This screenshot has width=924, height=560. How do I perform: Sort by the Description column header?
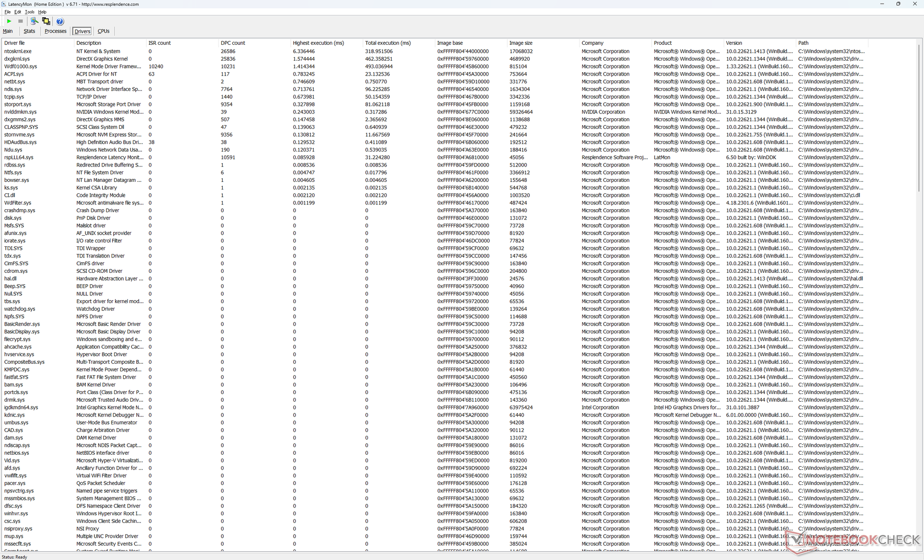click(x=110, y=43)
